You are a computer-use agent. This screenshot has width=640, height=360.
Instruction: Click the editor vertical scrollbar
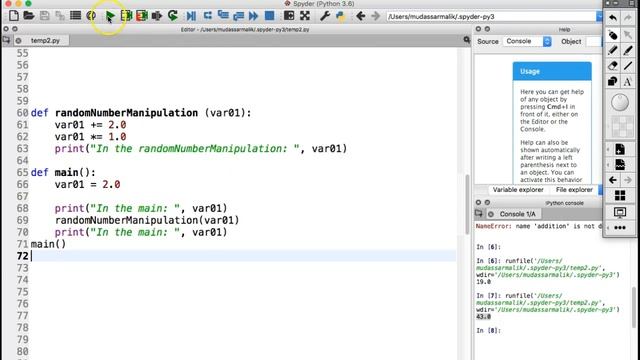pos(467,204)
